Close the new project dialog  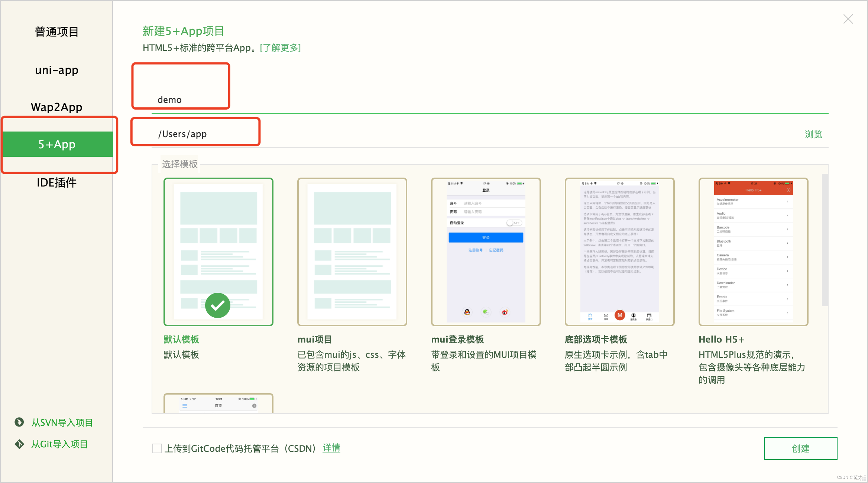(848, 19)
